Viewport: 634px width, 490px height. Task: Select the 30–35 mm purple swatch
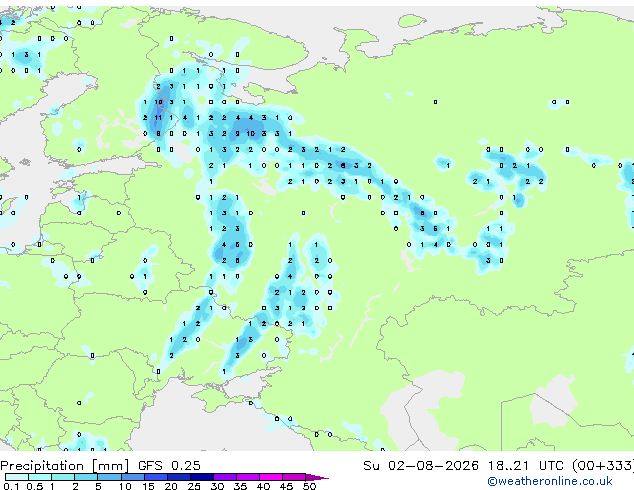225,477
